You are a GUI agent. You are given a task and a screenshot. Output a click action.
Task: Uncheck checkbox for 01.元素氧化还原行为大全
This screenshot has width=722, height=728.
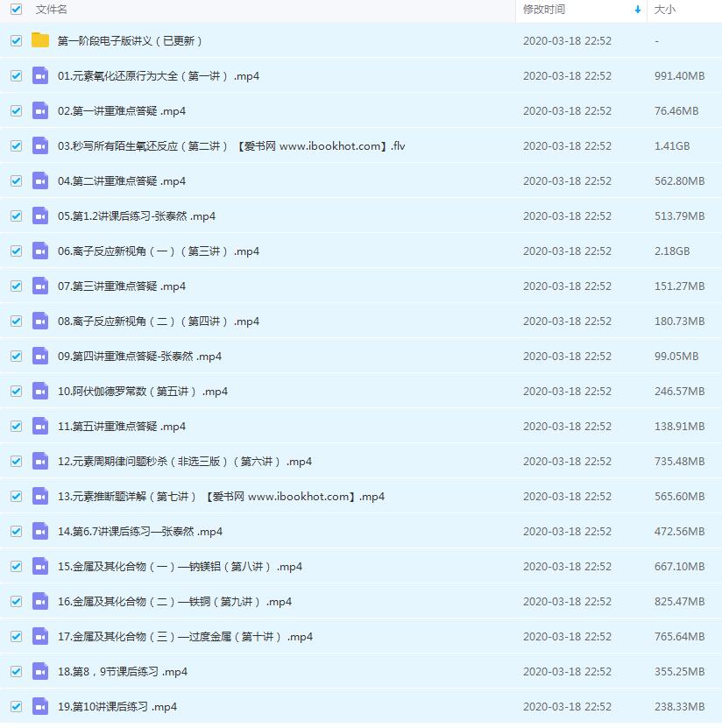coord(17,75)
